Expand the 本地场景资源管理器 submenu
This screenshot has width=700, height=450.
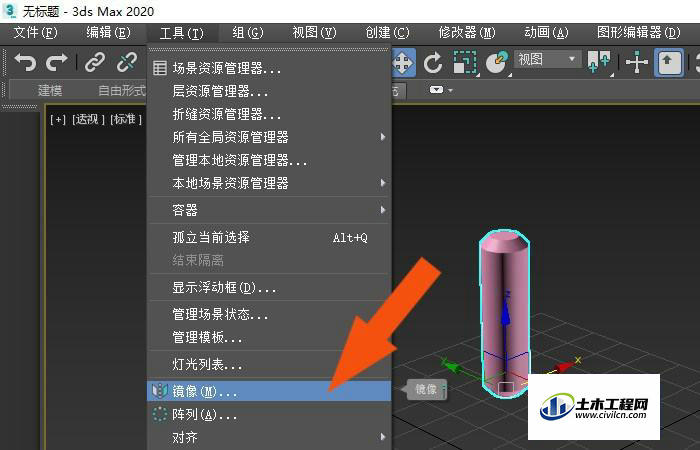tap(383, 183)
